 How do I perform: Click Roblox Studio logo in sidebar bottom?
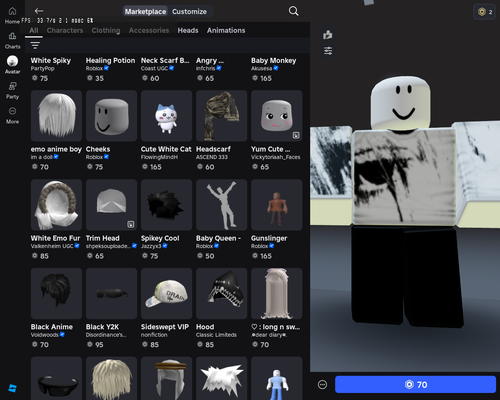(x=12, y=388)
